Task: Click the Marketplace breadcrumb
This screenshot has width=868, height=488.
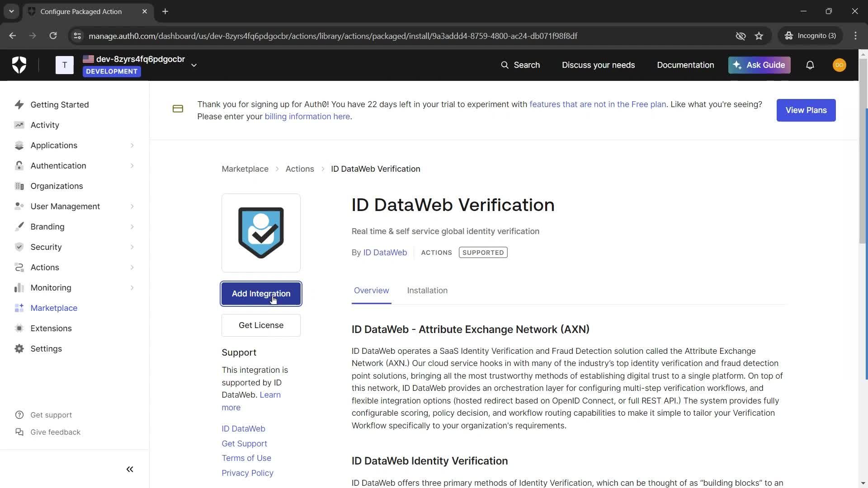Action: point(245,169)
